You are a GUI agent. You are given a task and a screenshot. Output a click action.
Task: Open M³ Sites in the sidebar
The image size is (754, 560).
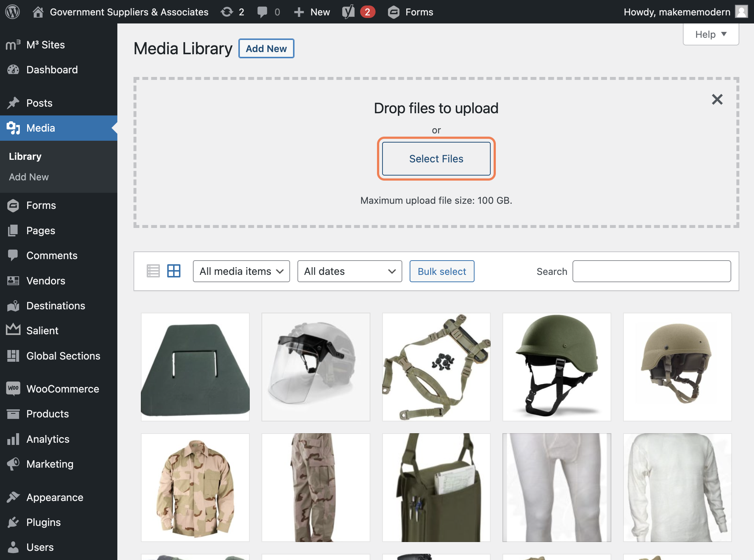(x=59, y=45)
